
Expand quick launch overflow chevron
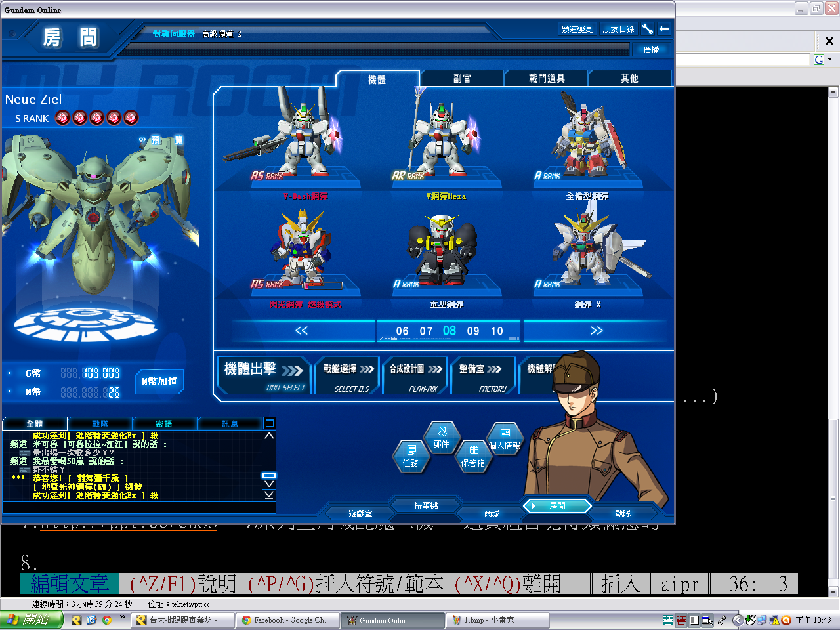tap(122, 617)
